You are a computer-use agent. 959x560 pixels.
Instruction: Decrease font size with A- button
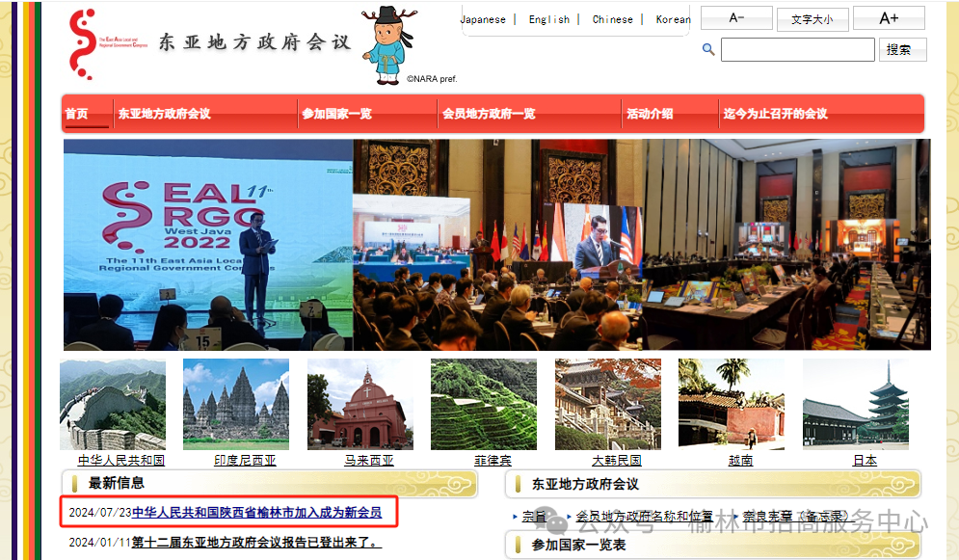[736, 18]
